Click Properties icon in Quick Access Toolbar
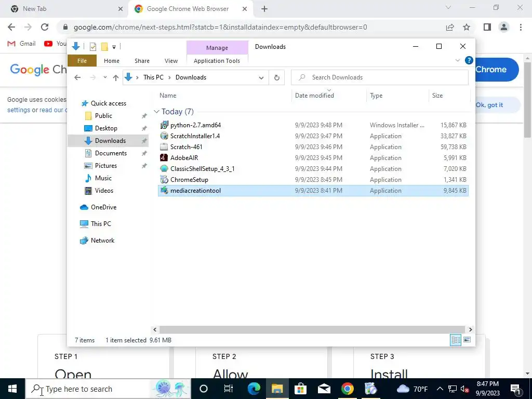Image resolution: width=532 pixels, height=399 pixels. click(92, 47)
